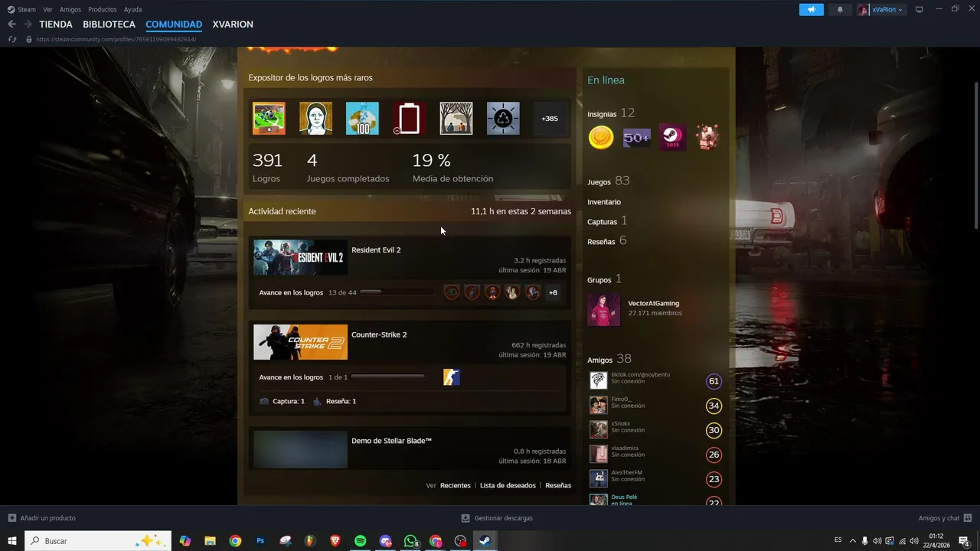Open the notifications bell
The height and width of the screenshot is (551, 980).
pyautogui.click(x=840, y=9)
